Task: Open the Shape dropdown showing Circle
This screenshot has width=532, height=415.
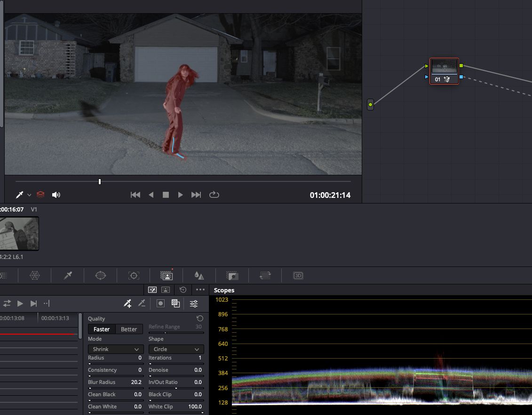Action: click(x=176, y=349)
